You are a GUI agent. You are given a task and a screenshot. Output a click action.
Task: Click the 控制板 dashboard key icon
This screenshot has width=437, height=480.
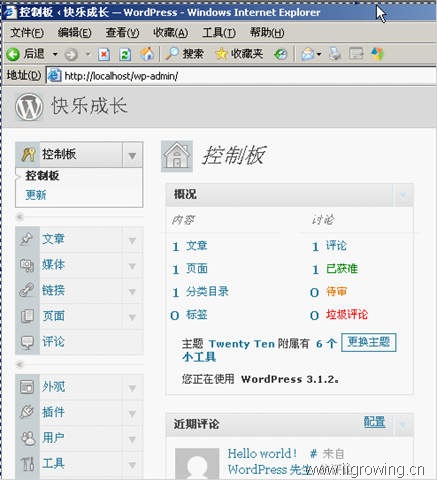click(28, 155)
